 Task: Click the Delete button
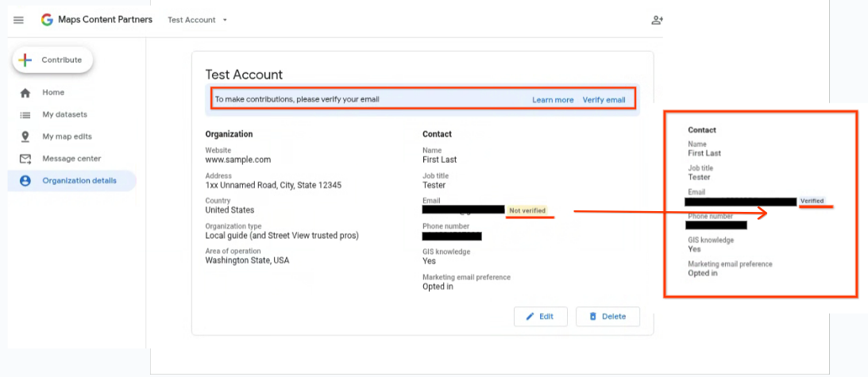[608, 317]
